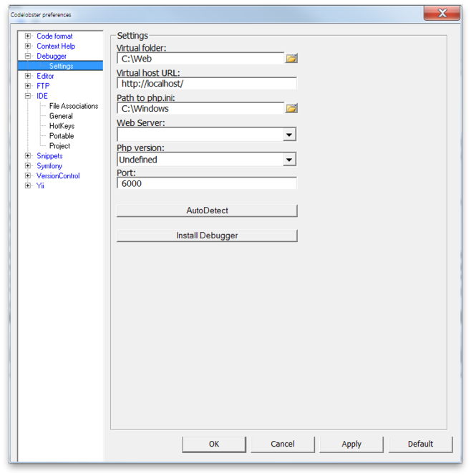Viewport: 471px width, 476px height.
Task: Select Project under IDE
Action: 59,146
